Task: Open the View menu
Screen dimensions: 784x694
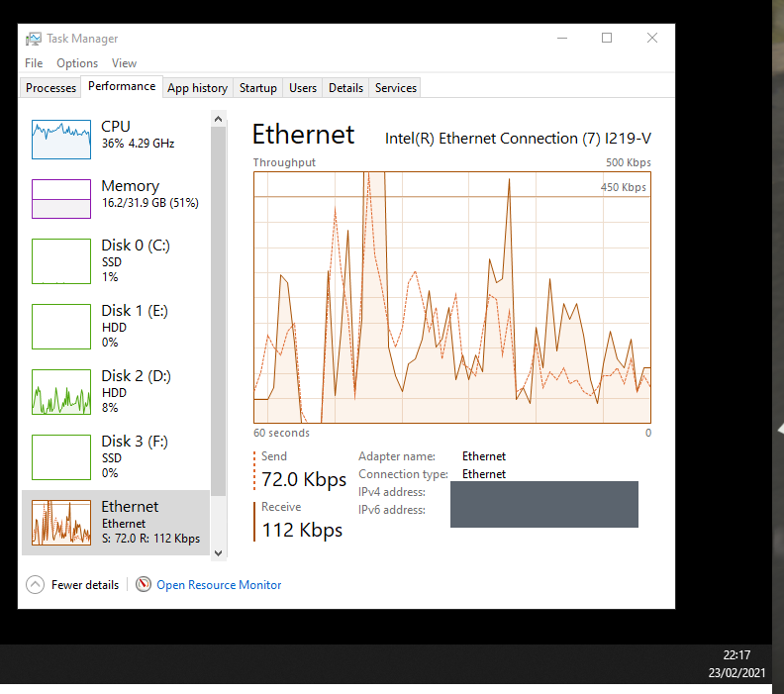Action: pos(124,63)
